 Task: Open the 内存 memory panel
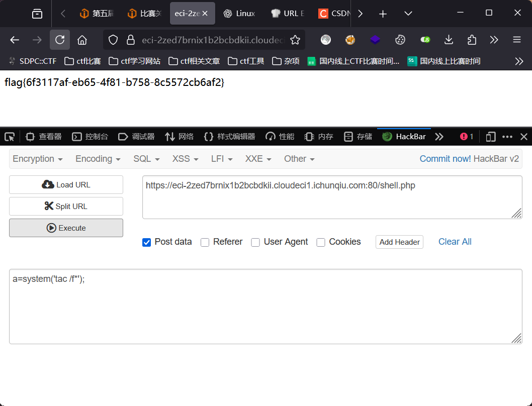coord(319,137)
